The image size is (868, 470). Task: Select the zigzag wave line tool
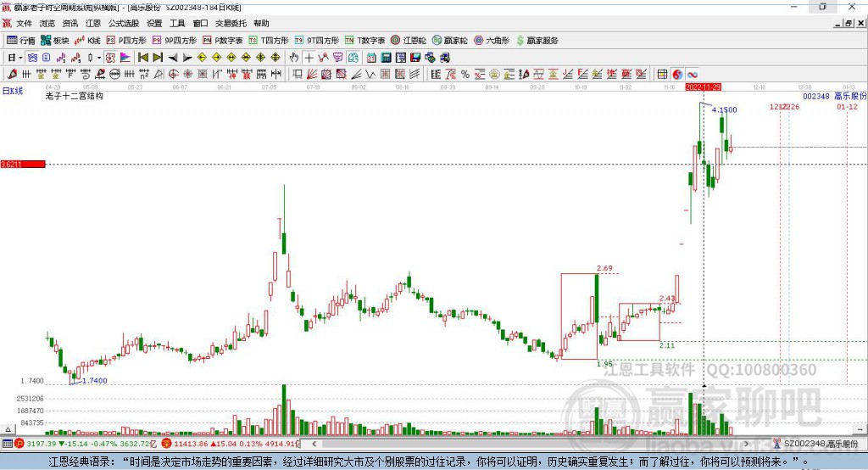tap(370, 75)
